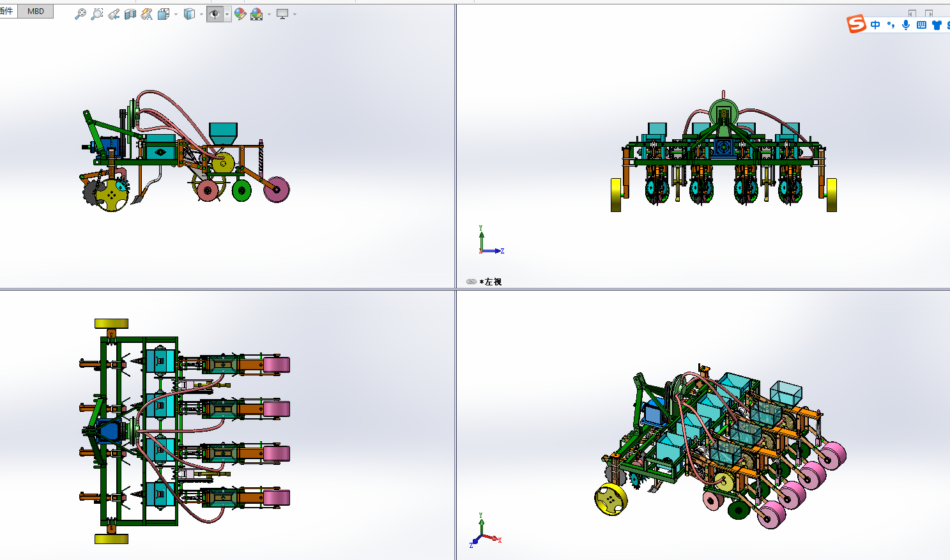The image size is (950, 560).
Task: Toggle the Sogou punctuation mode button
Action: (x=891, y=25)
